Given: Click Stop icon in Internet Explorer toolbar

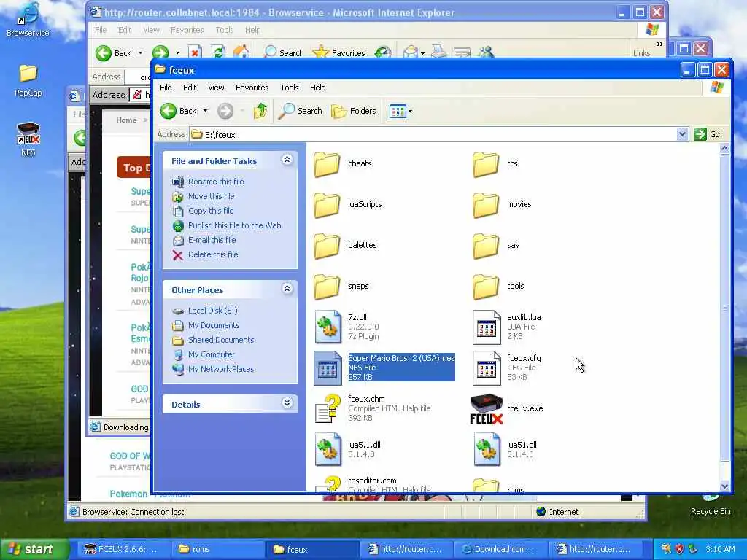Looking at the screenshot, I should pos(195,52).
